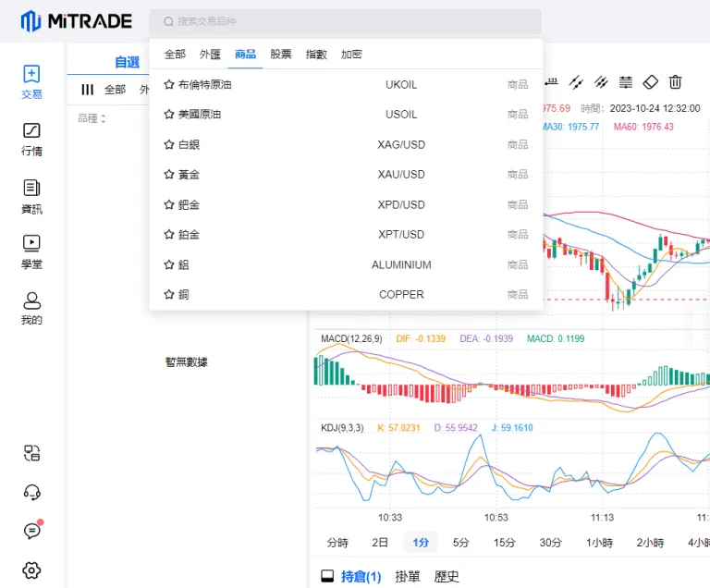Set chart to 1分 timeframe
Viewport: 710px width, 588px height.
click(421, 543)
